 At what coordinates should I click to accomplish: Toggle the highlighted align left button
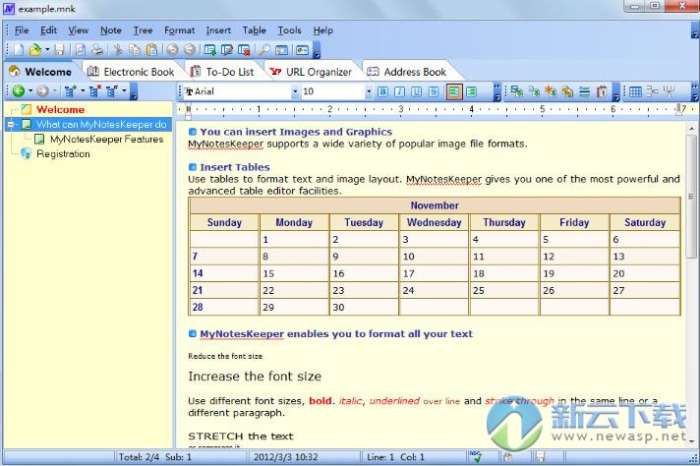click(x=453, y=91)
